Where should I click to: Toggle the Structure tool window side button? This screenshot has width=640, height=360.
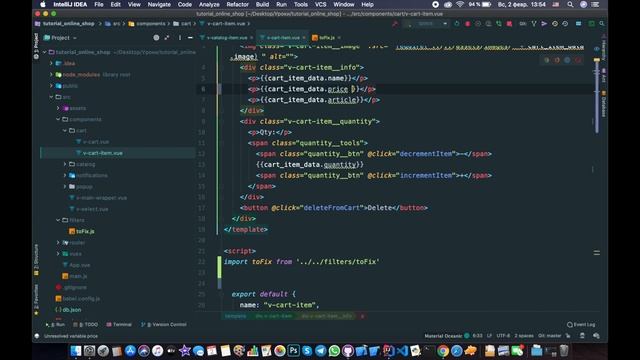click(x=36, y=260)
